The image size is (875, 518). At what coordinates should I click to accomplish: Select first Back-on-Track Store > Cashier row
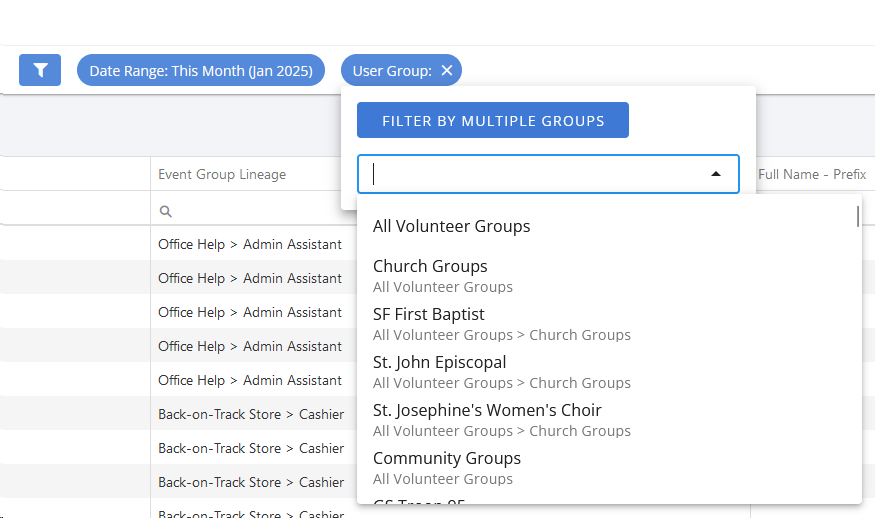(x=251, y=414)
